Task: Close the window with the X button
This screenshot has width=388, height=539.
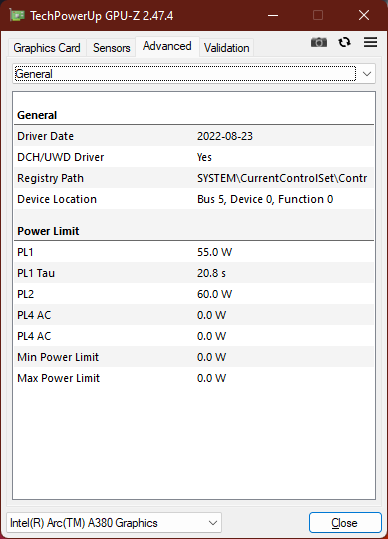Action: [364, 15]
